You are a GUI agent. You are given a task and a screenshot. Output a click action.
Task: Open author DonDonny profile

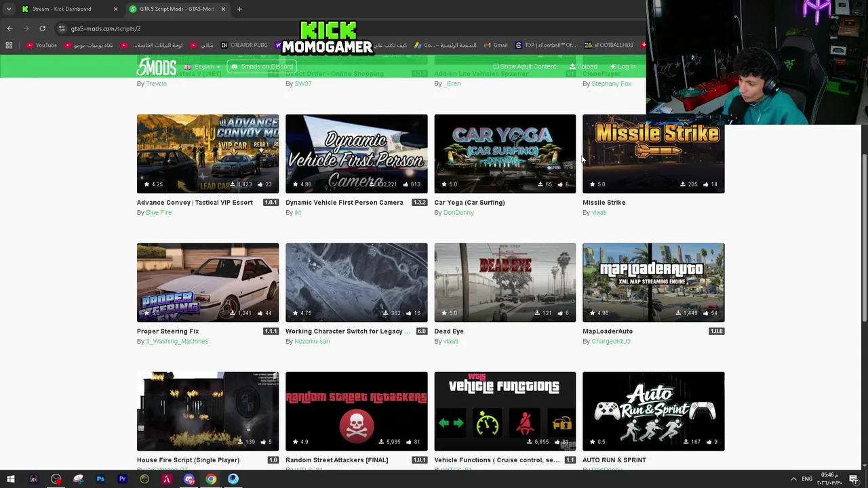click(458, 213)
